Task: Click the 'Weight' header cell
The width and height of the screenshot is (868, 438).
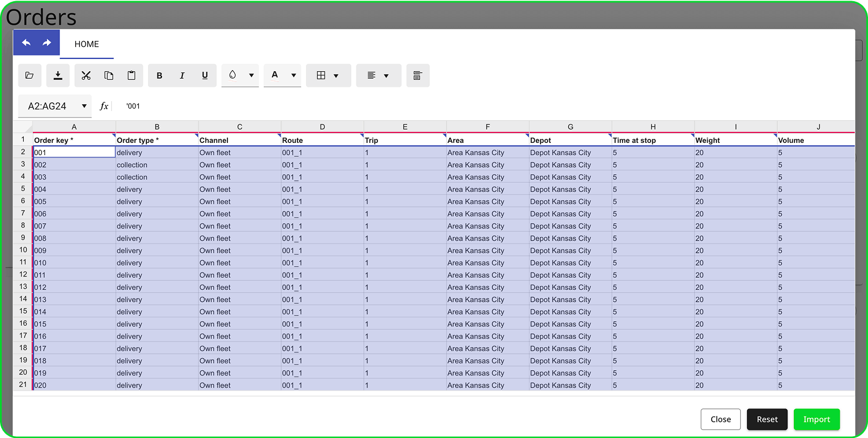Action: click(736, 140)
